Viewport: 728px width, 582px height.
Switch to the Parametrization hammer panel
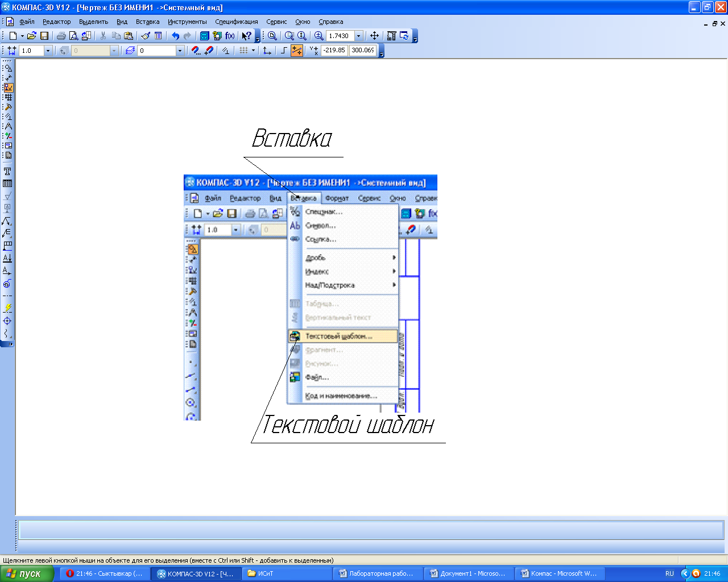point(8,107)
